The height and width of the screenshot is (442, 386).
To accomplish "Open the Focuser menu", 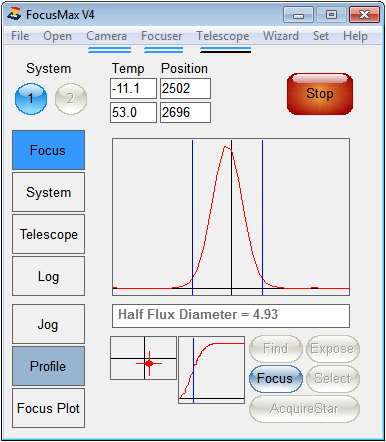I will pyautogui.click(x=161, y=36).
